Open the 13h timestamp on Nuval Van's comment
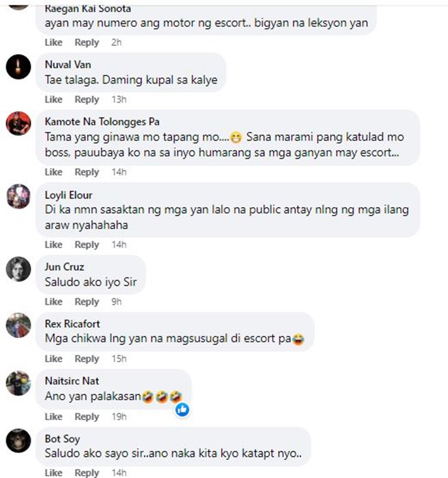 (x=119, y=100)
